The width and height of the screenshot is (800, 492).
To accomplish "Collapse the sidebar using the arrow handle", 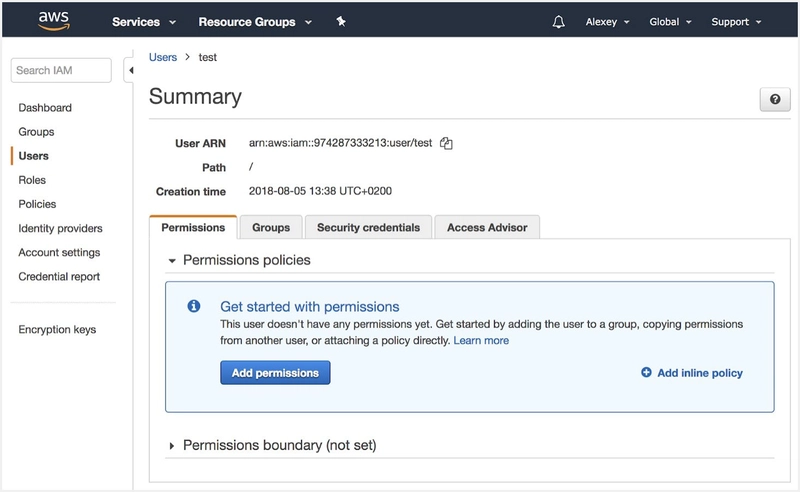I will 130,71.
